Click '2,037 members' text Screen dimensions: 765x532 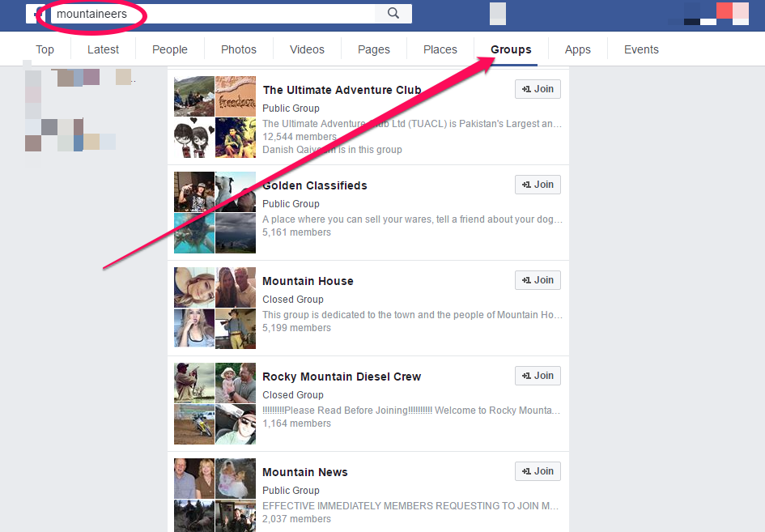pyautogui.click(x=296, y=519)
